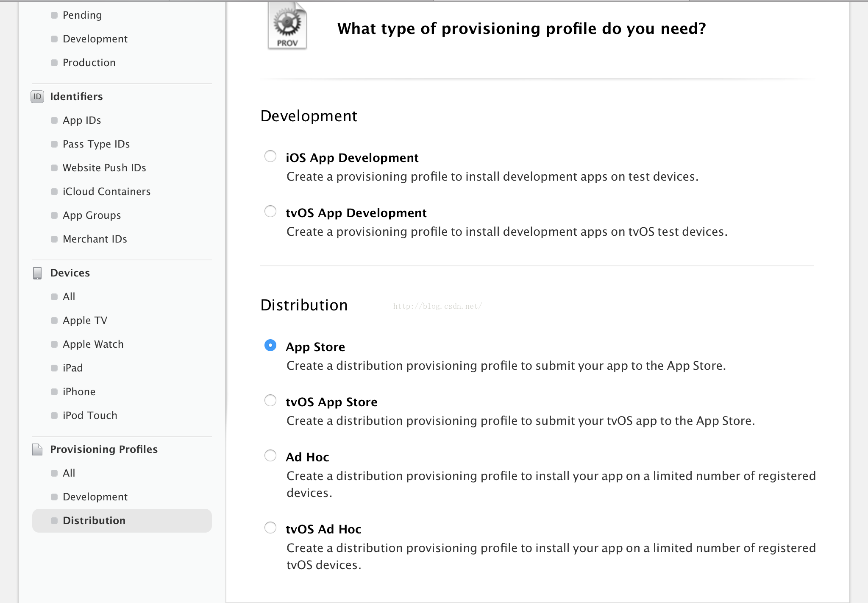Select tvOS App Store radio option
This screenshot has height=603, width=868.
point(270,401)
